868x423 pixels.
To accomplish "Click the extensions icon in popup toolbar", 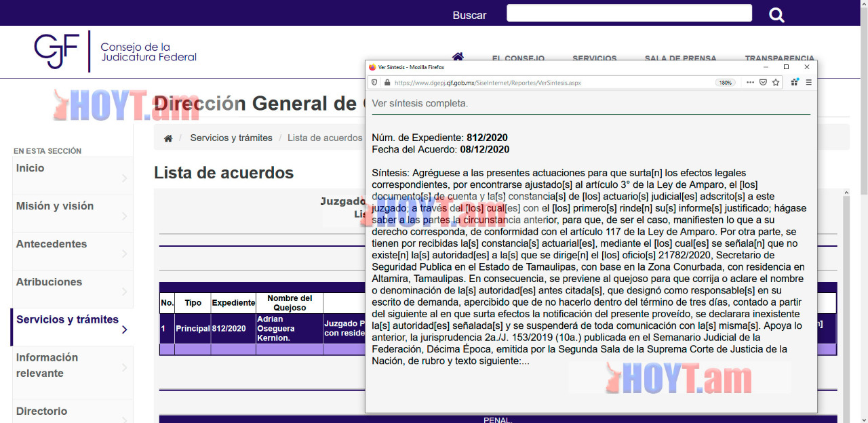I will click(795, 83).
